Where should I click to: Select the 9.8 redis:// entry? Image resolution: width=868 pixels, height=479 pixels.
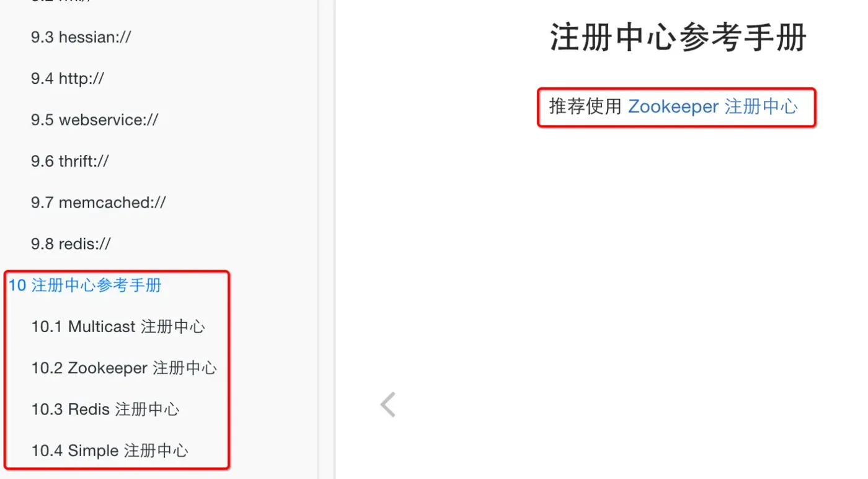(x=71, y=244)
